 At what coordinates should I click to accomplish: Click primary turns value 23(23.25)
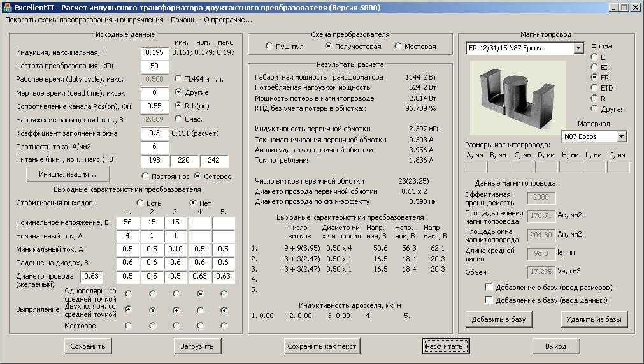click(413, 181)
